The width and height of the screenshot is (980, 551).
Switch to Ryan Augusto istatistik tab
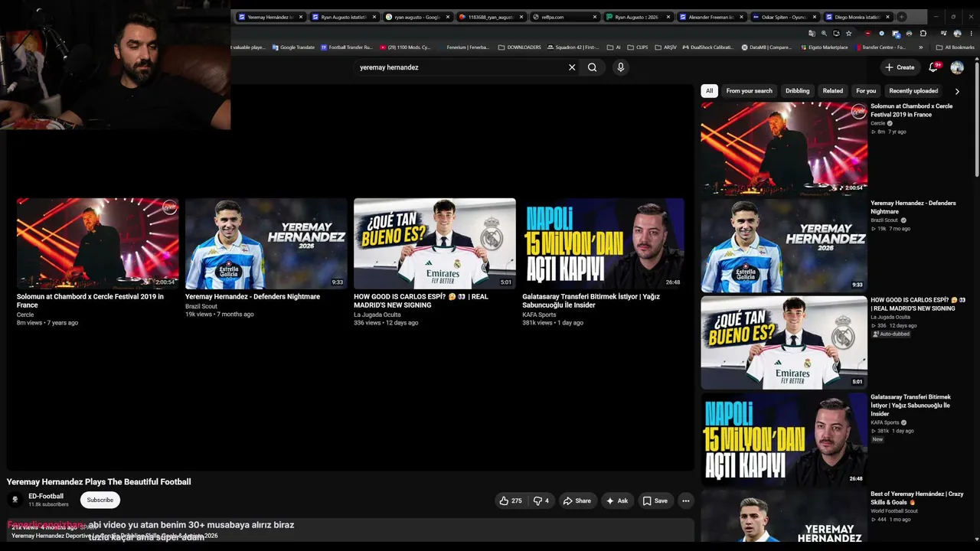click(x=343, y=17)
